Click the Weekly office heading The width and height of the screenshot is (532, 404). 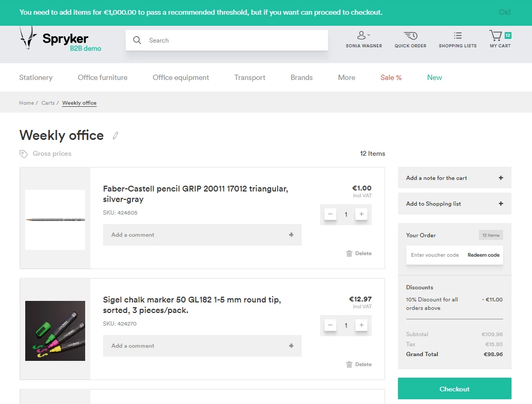pos(62,135)
